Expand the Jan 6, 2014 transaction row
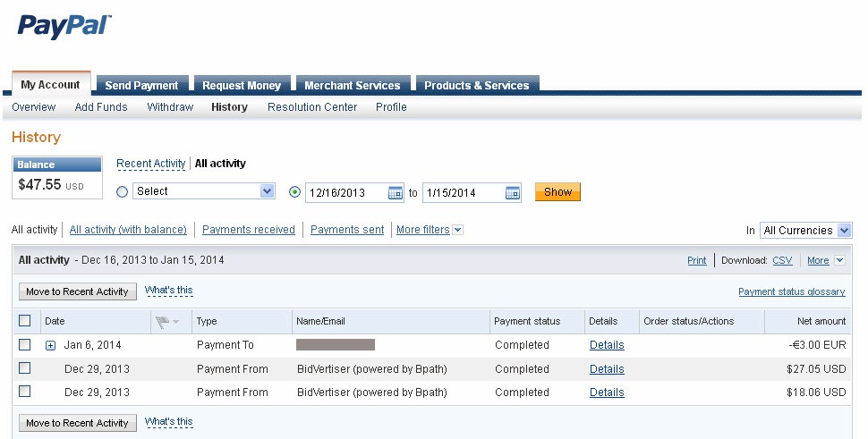The width and height of the screenshot is (868, 439). pyautogui.click(x=51, y=345)
